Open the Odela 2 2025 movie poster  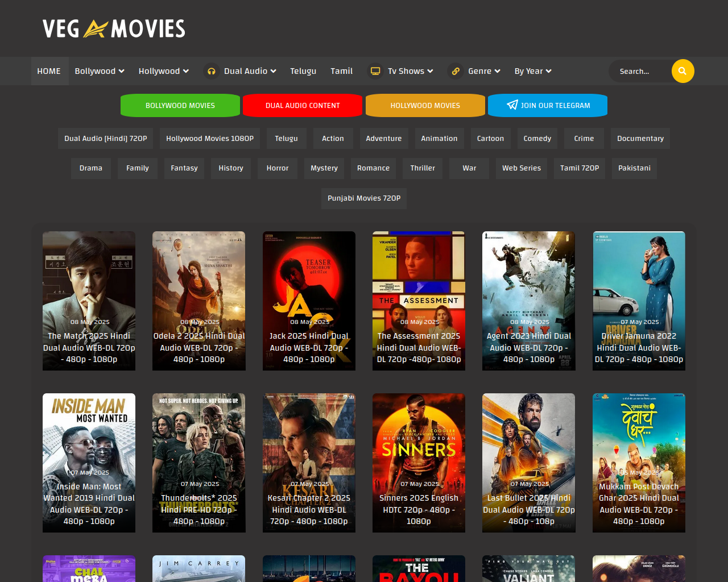[199, 301]
